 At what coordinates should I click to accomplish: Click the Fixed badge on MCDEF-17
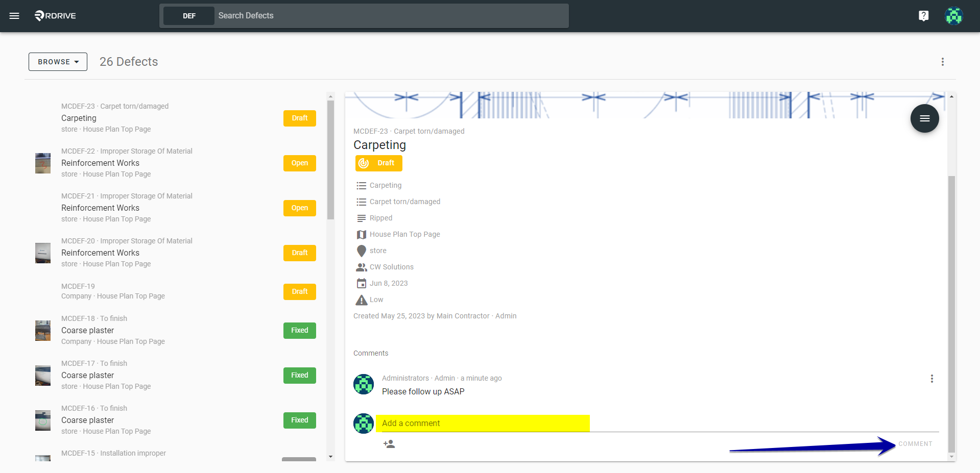click(x=300, y=376)
